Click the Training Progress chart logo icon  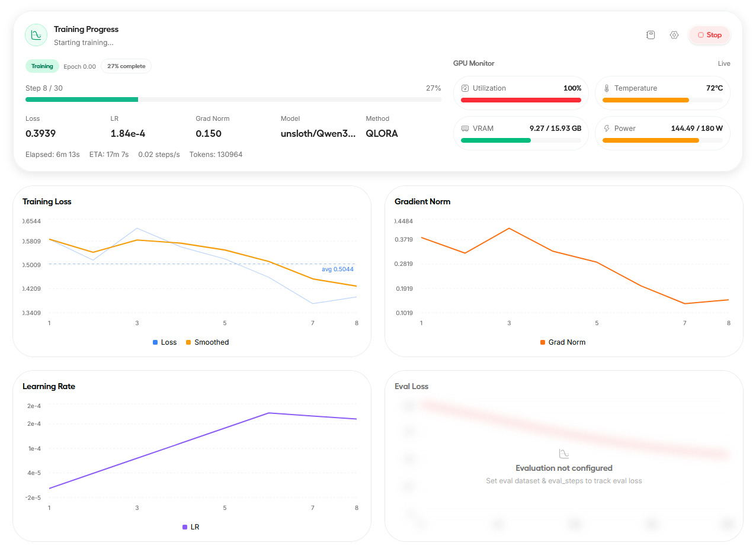(x=36, y=35)
